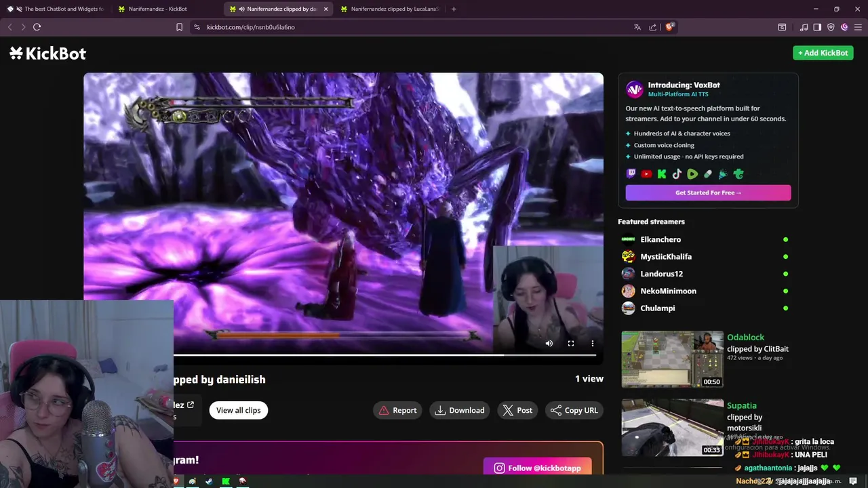The width and height of the screenshot is (868, 488).
Task: Open Brave browser from the taskbar
Action: 176,481
